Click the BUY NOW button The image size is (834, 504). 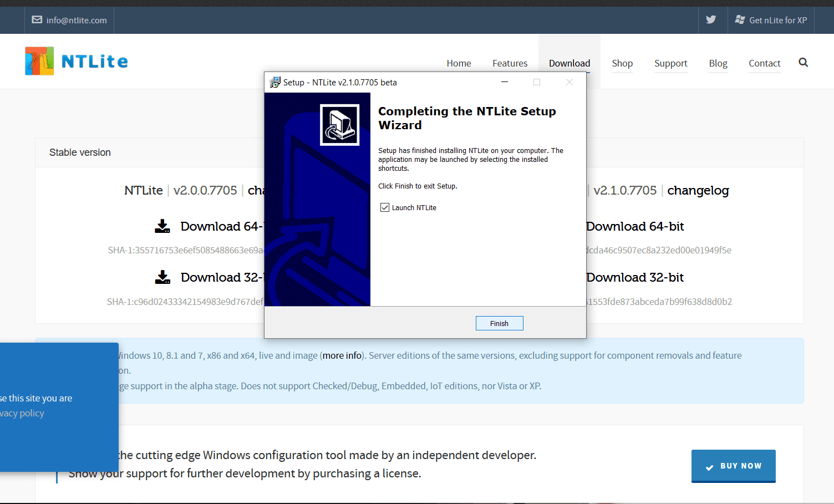(733, 466)
